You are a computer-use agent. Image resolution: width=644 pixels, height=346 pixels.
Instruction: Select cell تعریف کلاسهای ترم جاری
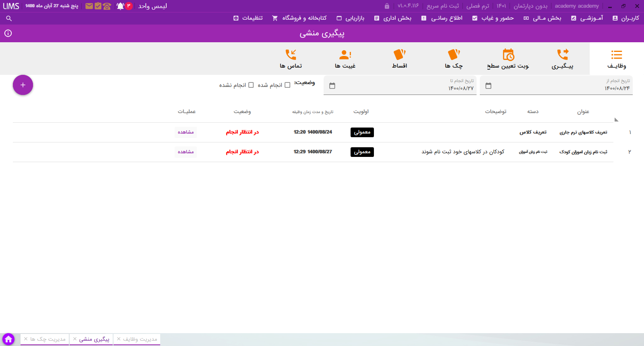tap(583, 132)
